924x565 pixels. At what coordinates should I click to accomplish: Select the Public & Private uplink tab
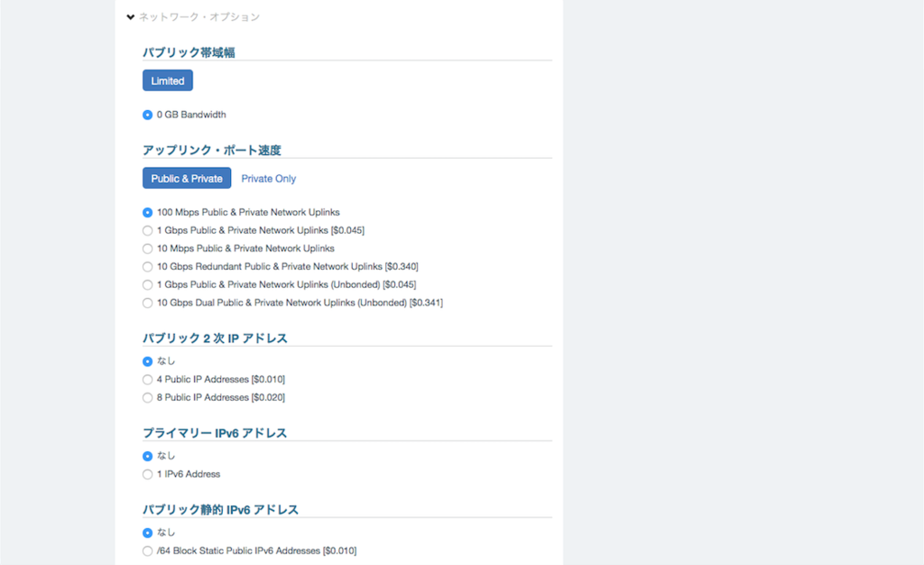coord(187,179)
